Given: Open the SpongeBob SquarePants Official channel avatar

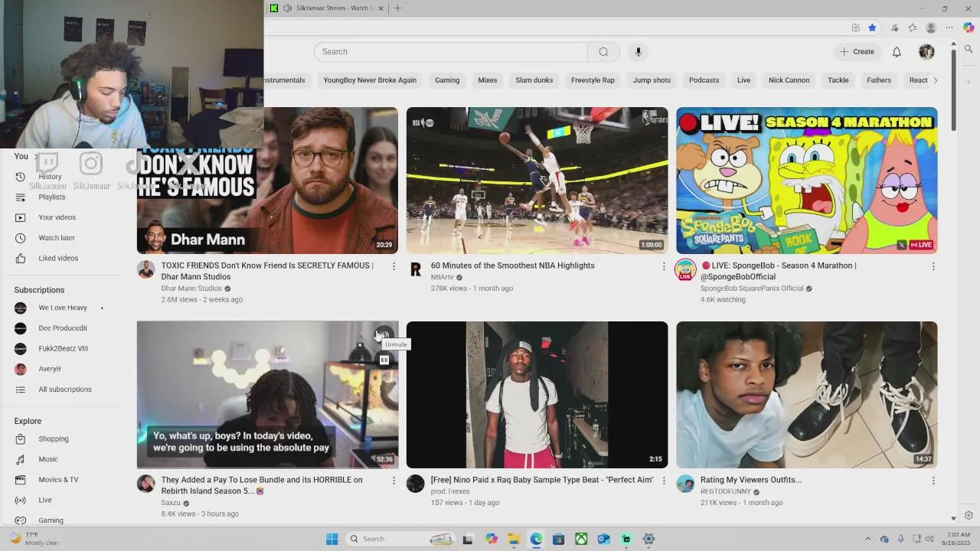Looking at the screenshot, I should pyautogui.click(x=685, y=269).
